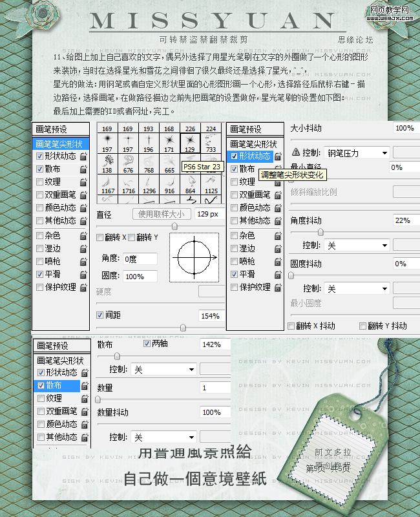Uncheck the 两轴 both-axes checkbox

pos(147,344)
